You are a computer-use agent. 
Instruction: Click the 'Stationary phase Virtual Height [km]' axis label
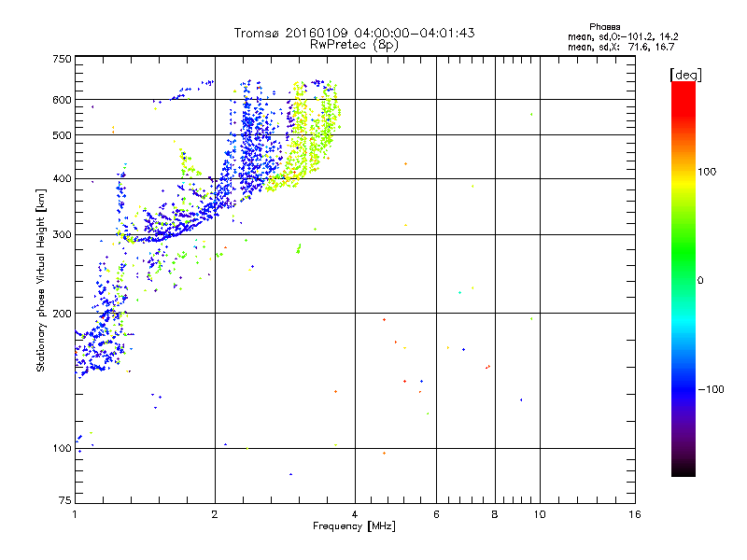[x=41, y=281]
